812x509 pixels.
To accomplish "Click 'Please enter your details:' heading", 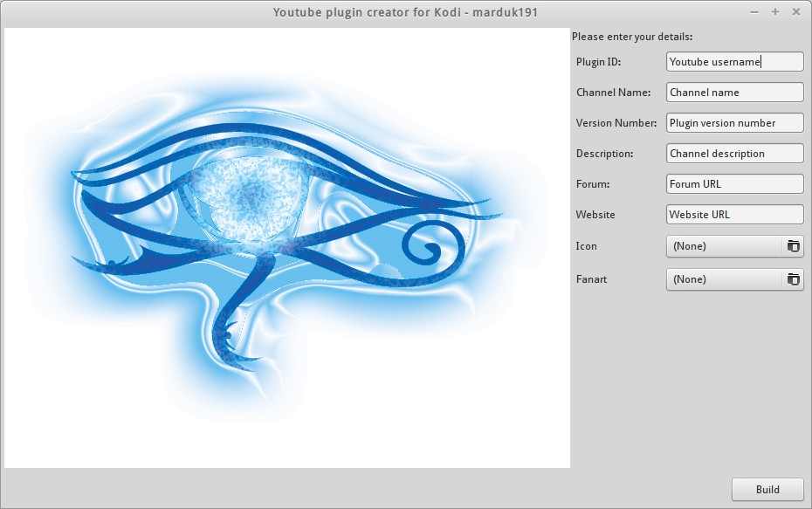I will point(632,37).
